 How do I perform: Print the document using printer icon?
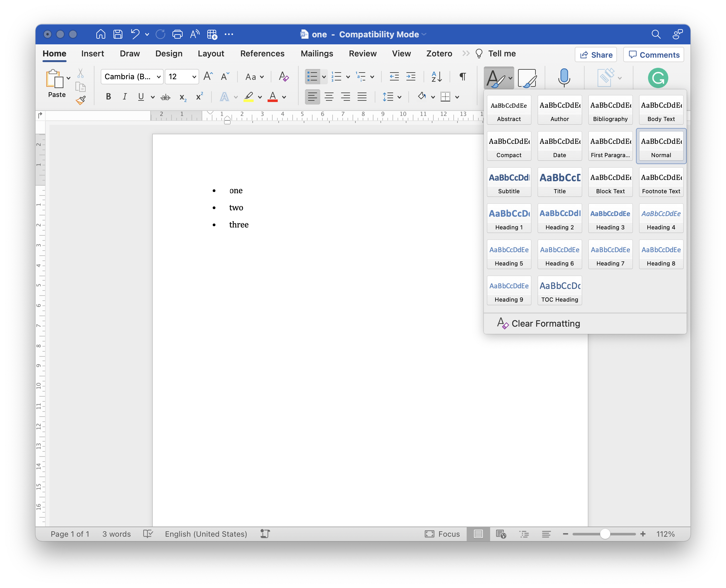[x=177, y=34]
